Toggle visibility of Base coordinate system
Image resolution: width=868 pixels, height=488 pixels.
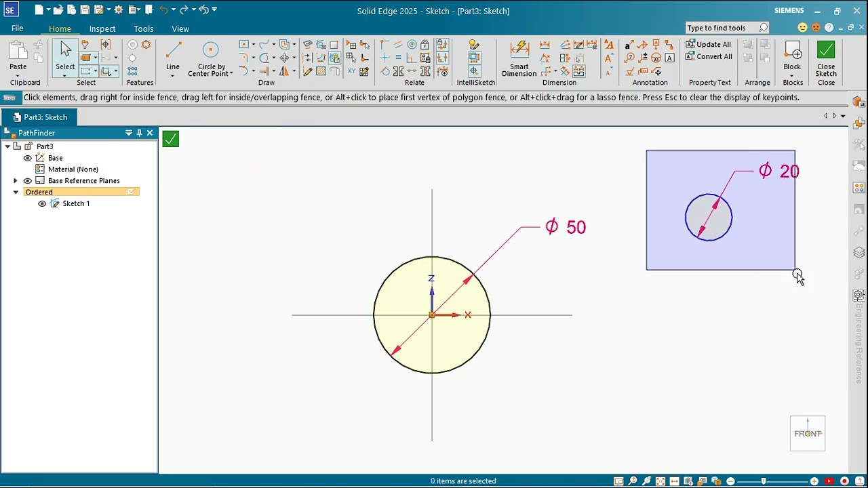tap(28, 158)
